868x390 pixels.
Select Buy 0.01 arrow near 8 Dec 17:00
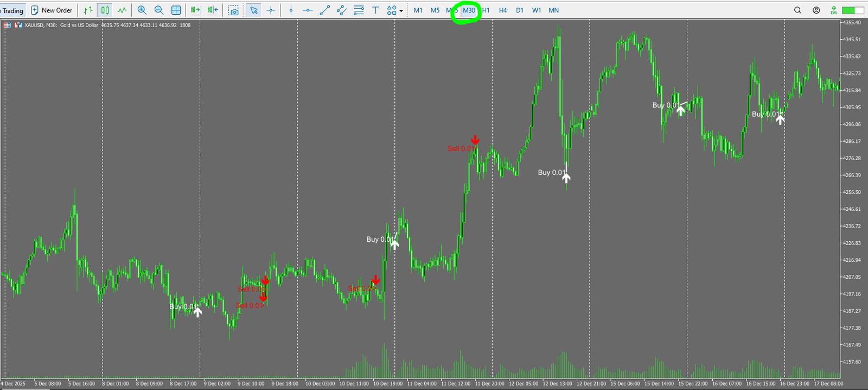click(197, 312)
